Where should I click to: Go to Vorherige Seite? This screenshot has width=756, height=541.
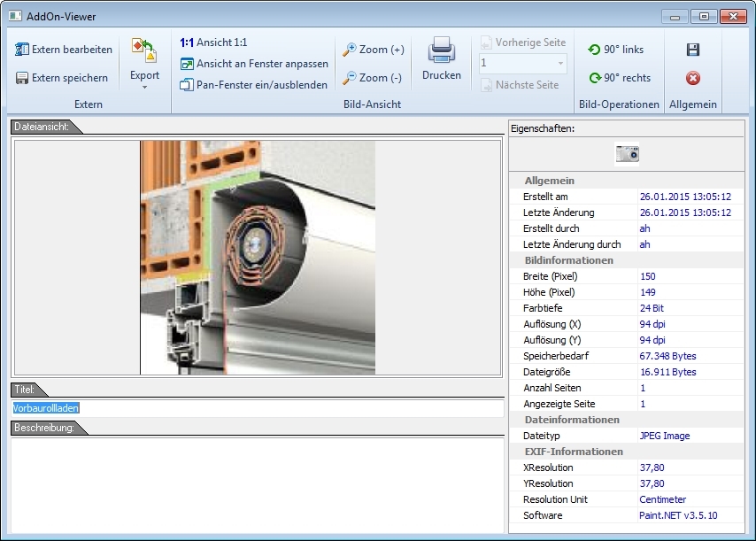pyautogui.click(x=523, y=43)
